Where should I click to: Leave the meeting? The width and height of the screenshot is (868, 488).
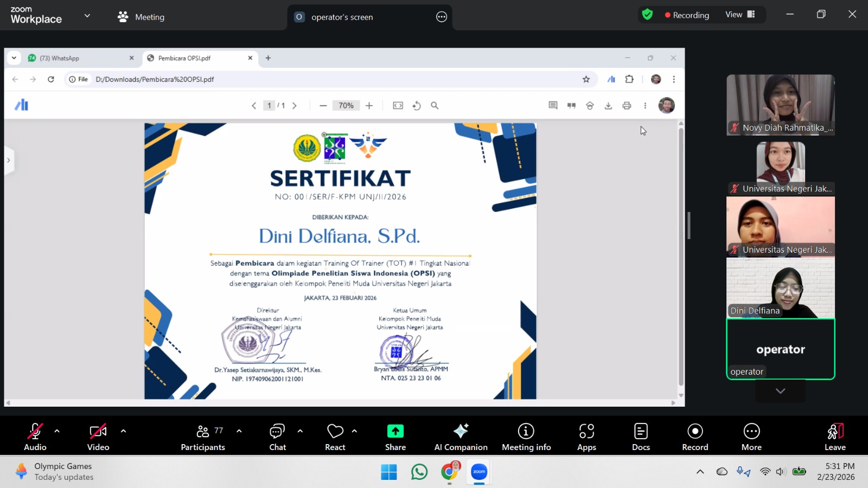835,436
